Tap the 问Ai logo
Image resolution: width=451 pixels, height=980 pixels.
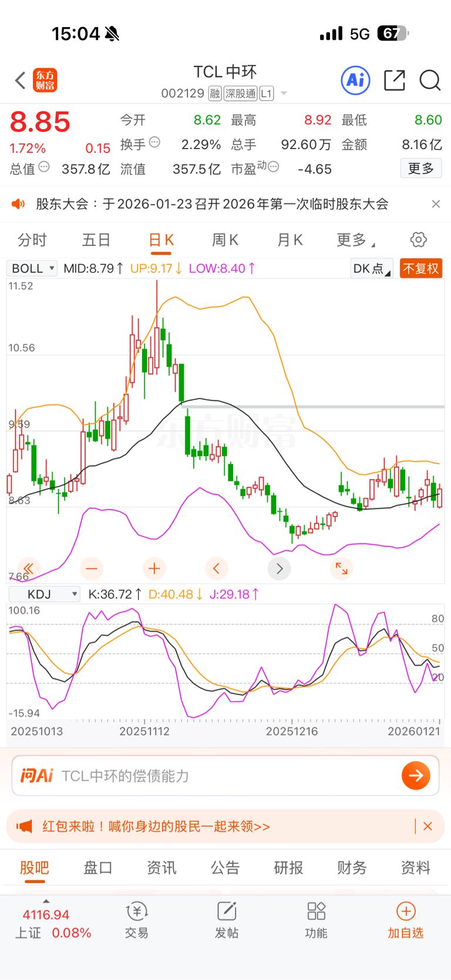(x=37, y=776)
